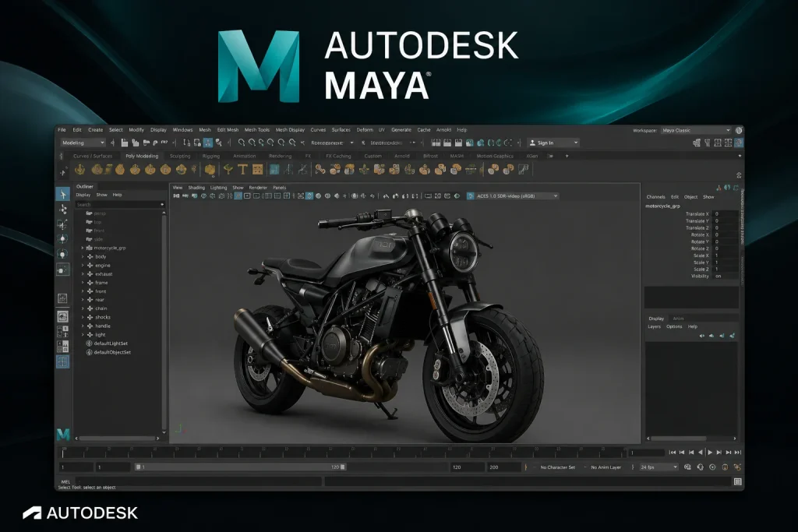This screenshot has height=532, width=798.
Task: Click the Translate X value field
Action: 726,214
